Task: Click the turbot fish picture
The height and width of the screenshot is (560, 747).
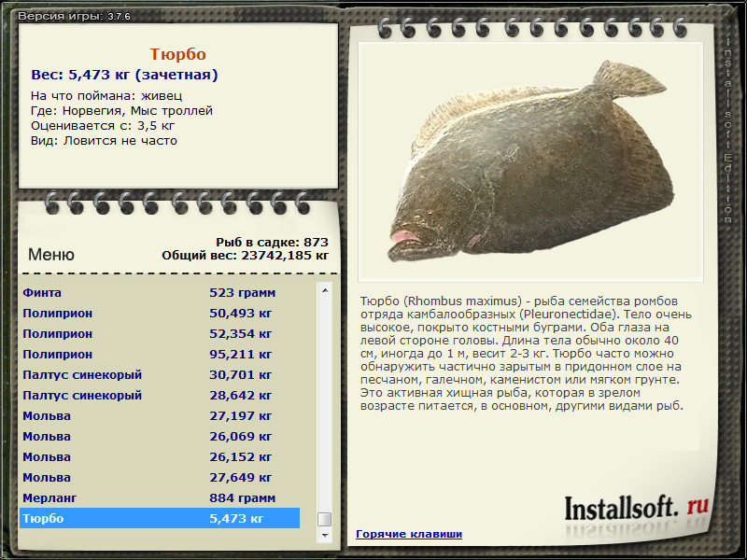Action: click(530, 161)
